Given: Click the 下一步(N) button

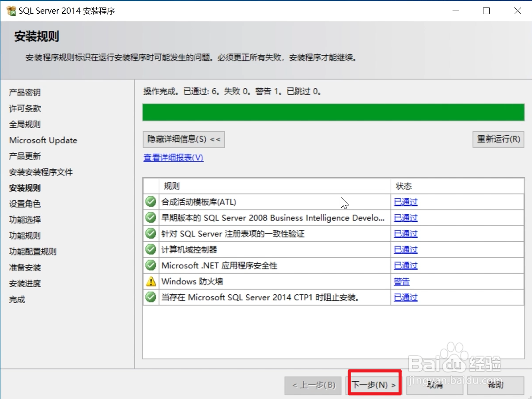Looking at the screenshot, I should (x=374, y=384).
